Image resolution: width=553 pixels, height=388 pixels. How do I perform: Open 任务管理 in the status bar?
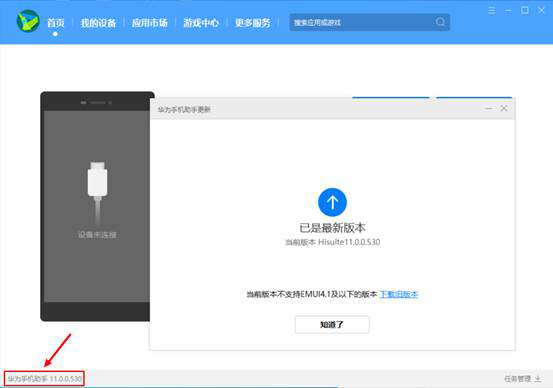tap(517, 379)
